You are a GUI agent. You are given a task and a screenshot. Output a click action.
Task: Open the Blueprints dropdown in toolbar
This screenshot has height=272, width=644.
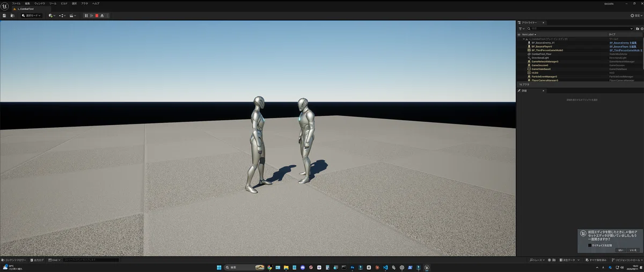point(62,16)
